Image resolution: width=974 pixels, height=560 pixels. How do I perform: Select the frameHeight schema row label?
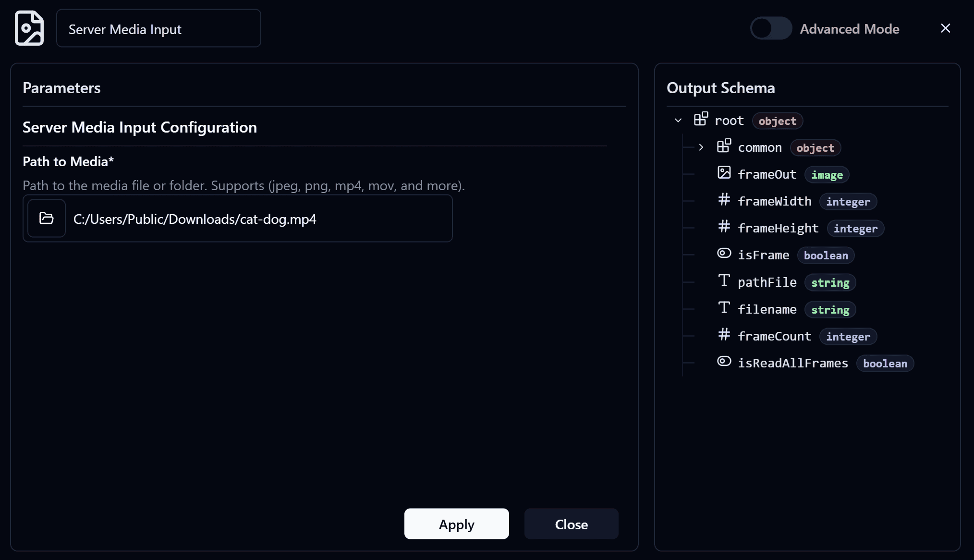pos(778,228)
